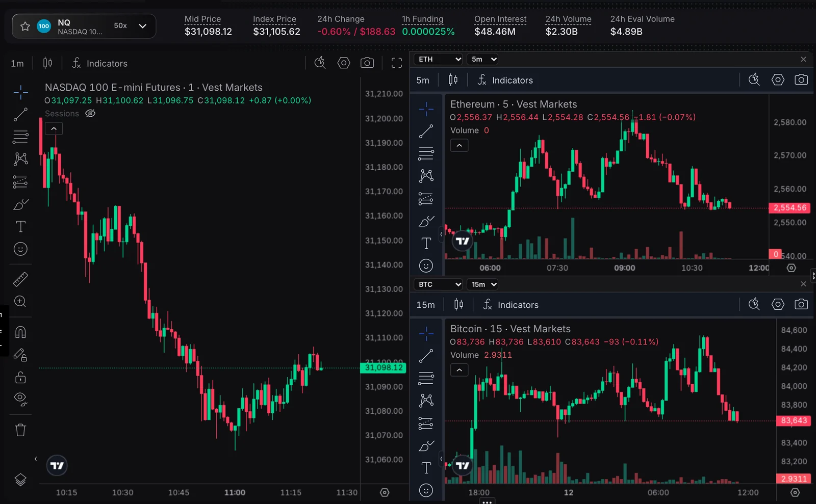
Task: Open Indicators on the Ethereum chart
Action: (x=505, y=80)
